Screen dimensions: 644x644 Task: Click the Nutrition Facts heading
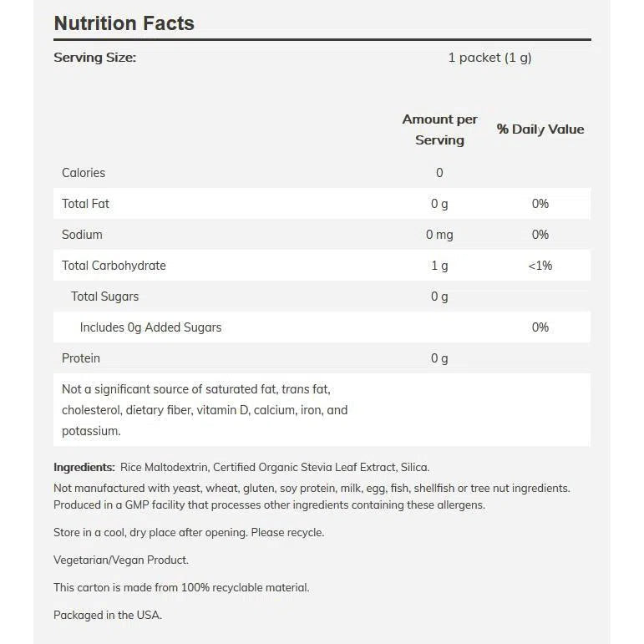click(x=124, y=23)
